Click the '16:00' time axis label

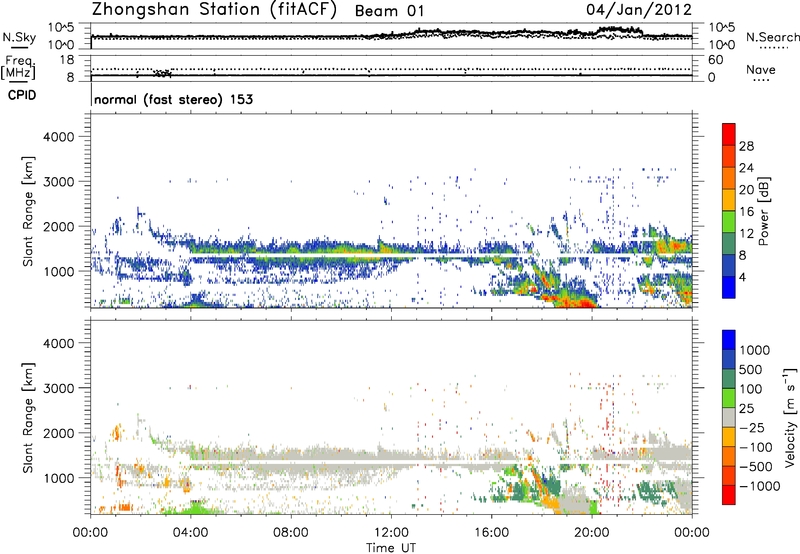pos(491,533)
